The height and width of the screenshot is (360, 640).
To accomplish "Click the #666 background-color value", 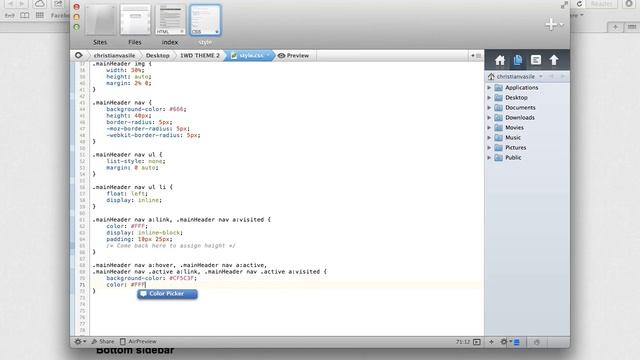I will (176, 109).
